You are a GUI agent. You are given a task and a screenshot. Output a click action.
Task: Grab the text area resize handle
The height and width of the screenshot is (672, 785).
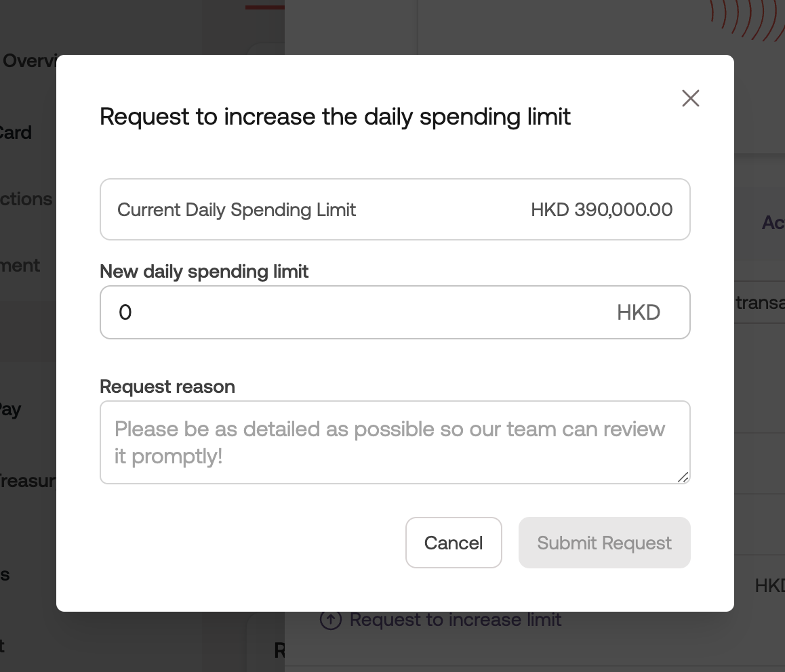point(683,477)
